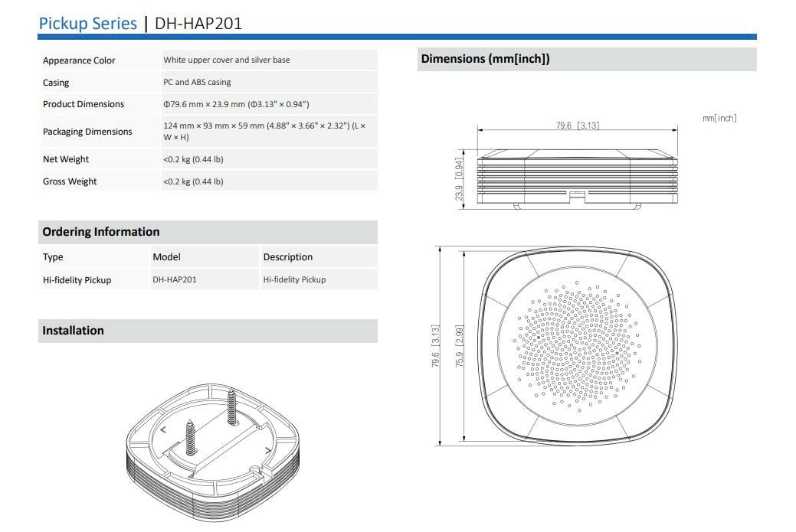Select 'Hi-fidelity Pickup' in the Type column
This screenshot has height=532, width=796.
(77, 280)
